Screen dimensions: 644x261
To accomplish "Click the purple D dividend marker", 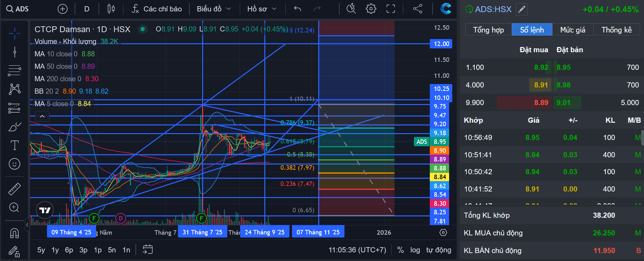I will coord(121,218).
